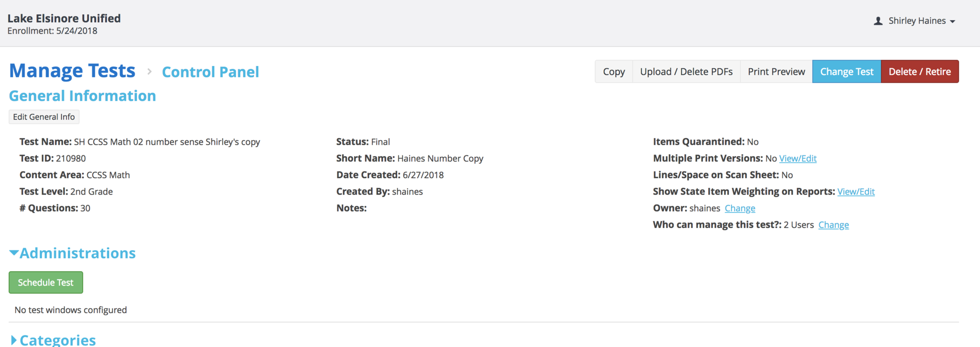Change who can manage this test
Screen dimensions: 980x347
click(833, 225)
